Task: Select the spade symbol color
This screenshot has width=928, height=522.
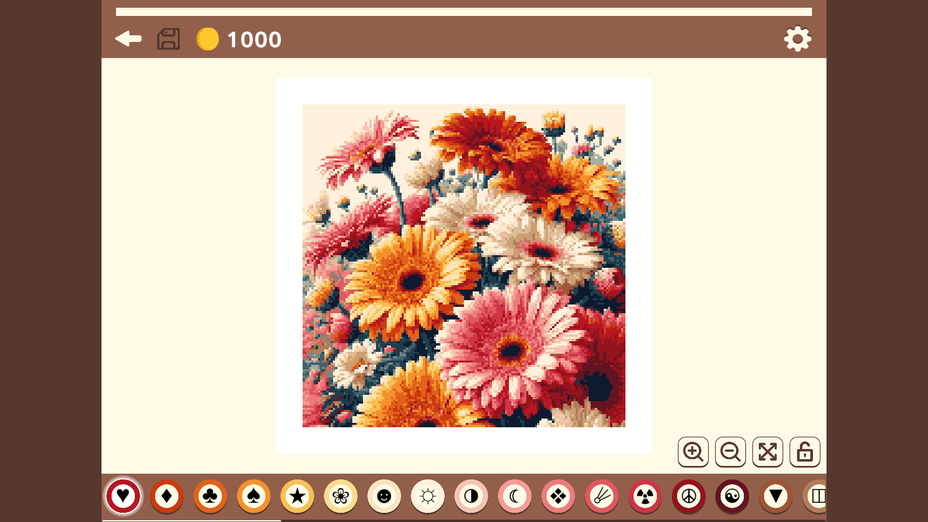Action: coord(254,496)
